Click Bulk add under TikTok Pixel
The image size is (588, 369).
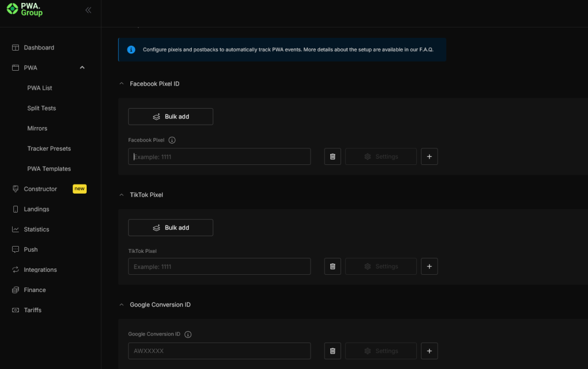pos(171,228)
